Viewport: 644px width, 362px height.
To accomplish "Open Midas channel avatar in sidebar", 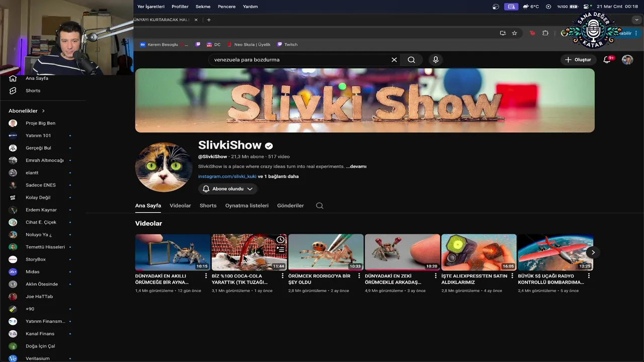I will pyautogui.click(x=13, y=271).
